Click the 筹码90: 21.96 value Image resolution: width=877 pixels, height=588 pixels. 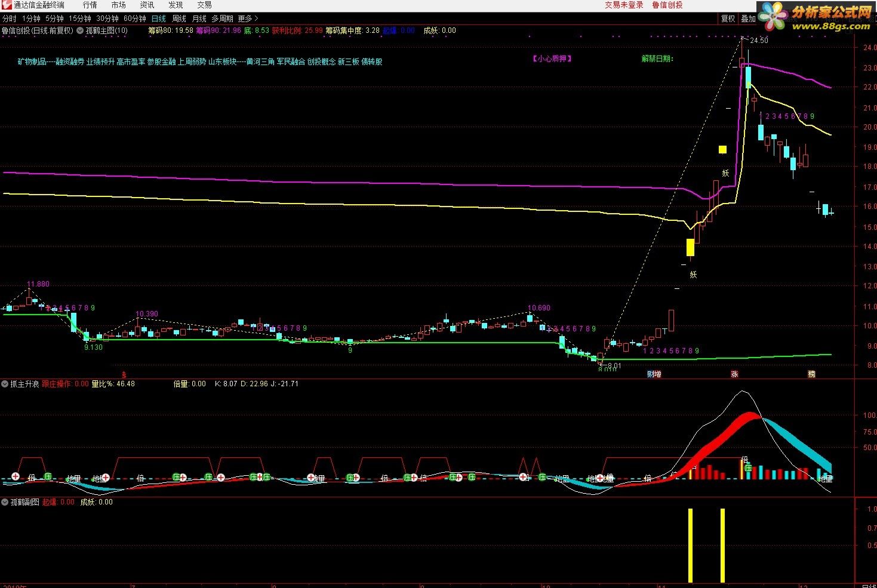tap(219, 30)
